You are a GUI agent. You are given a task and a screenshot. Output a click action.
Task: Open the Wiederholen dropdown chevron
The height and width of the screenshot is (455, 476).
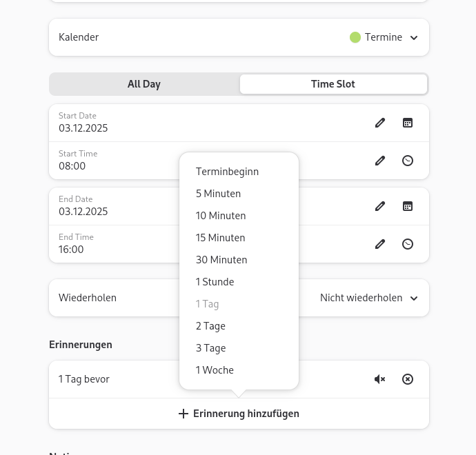tap(414, 299)
